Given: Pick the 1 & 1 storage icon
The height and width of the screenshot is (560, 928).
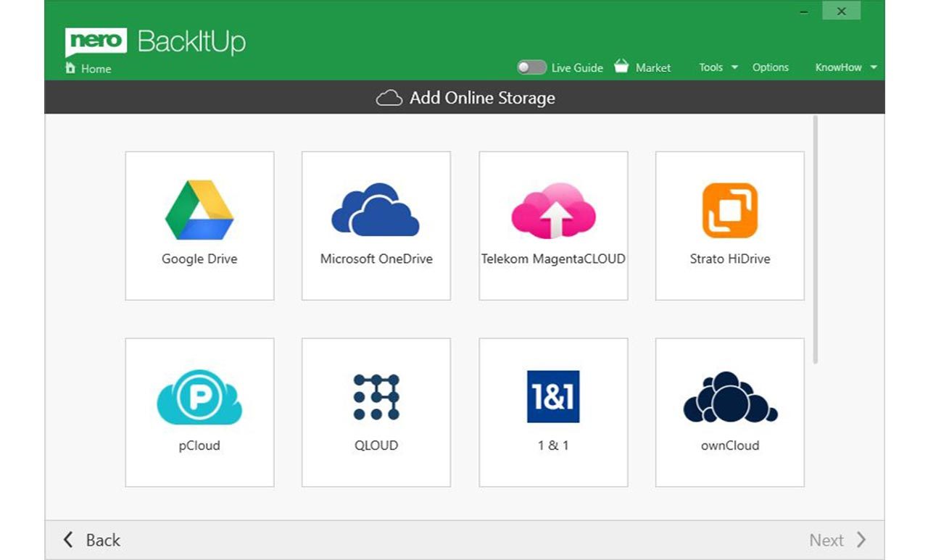Looking at the screenshot, I should click(x=553, y=397).
